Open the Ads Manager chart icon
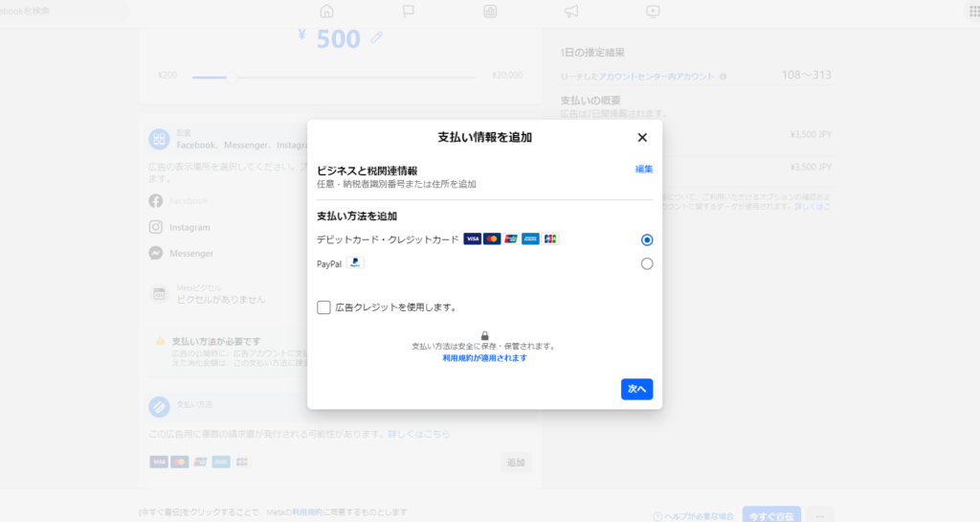 490,11
